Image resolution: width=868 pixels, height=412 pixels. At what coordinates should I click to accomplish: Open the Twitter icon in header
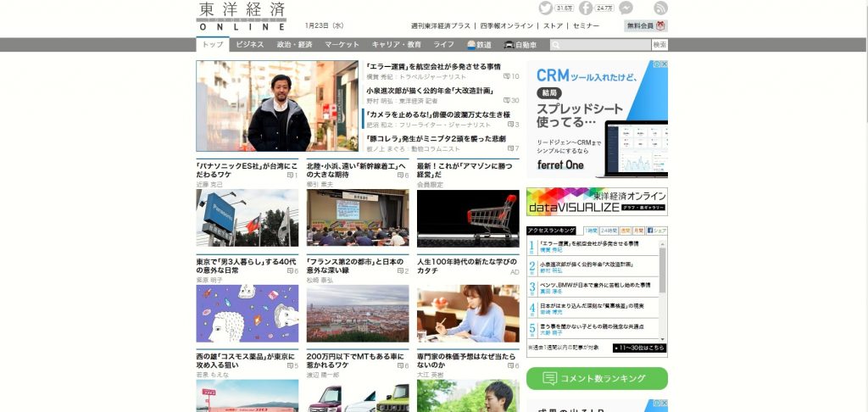click(546, 8)
